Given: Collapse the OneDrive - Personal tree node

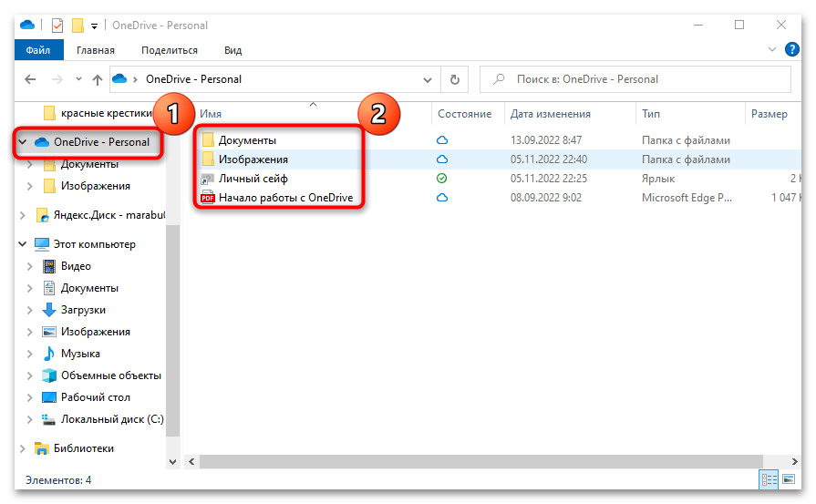Looking at the screenshot, I should 23,142.
